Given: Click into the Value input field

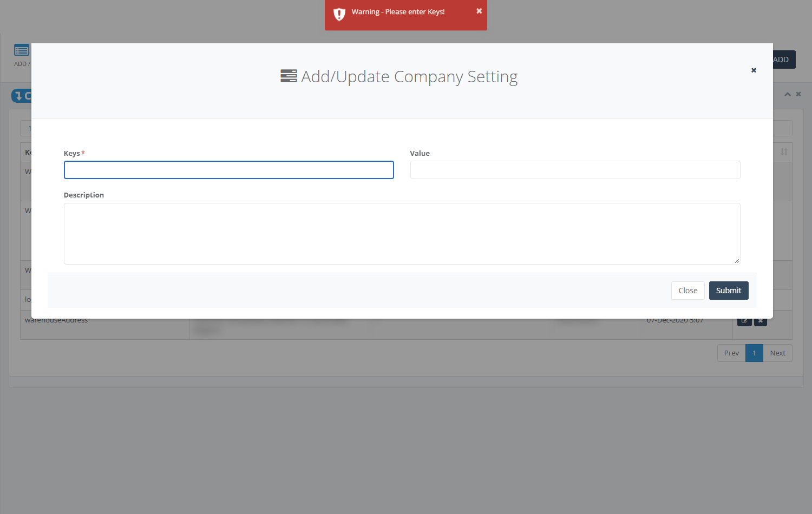Looking at the screenshot, I should coord(575,170).
